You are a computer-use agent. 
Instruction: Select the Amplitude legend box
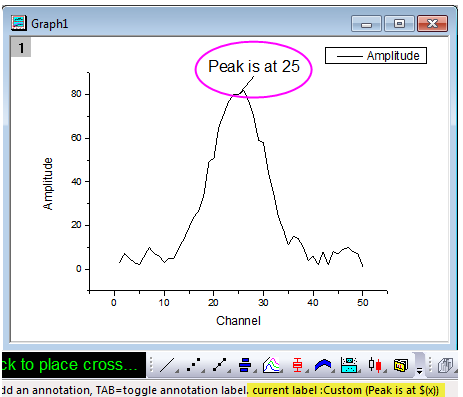click(x=376, y=56)
